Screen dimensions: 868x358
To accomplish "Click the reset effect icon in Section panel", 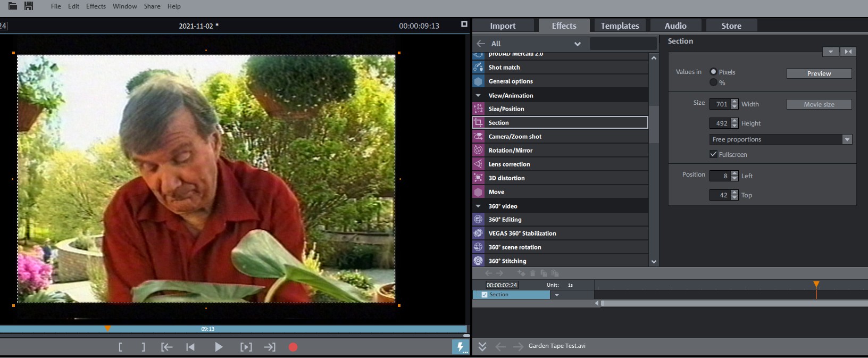I will coord(848,52).
